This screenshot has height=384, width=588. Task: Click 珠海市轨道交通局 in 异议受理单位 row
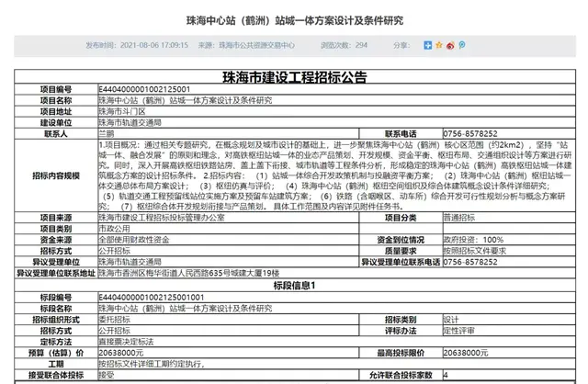[x=130, y=262]
